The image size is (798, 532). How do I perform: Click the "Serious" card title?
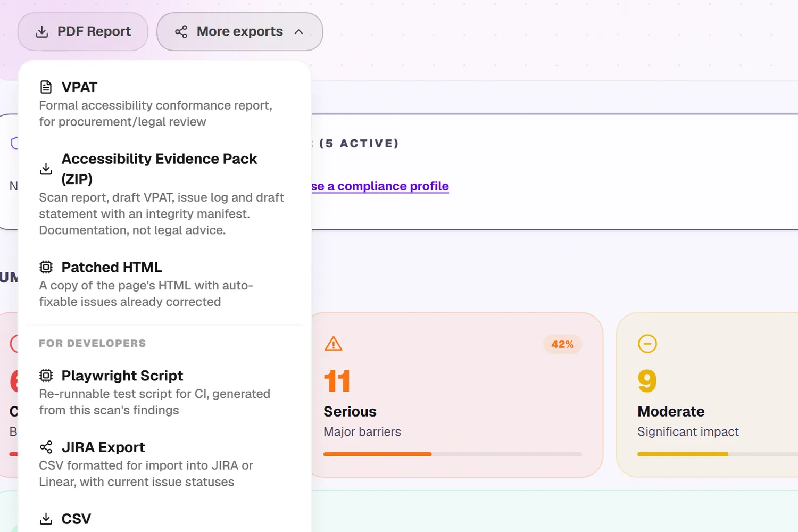(350, 412)
